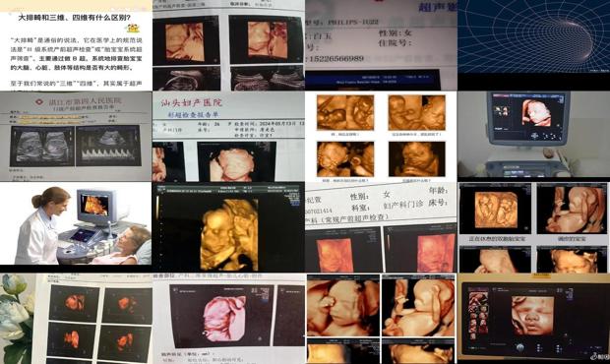
Task: Open the blue wireframe grid tunnel image
Action: coord(533,45)
